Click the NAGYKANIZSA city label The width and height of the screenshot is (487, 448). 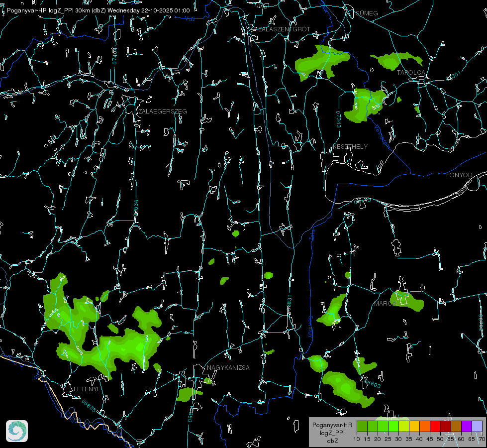pyautogui.click(x=228, y=368)
